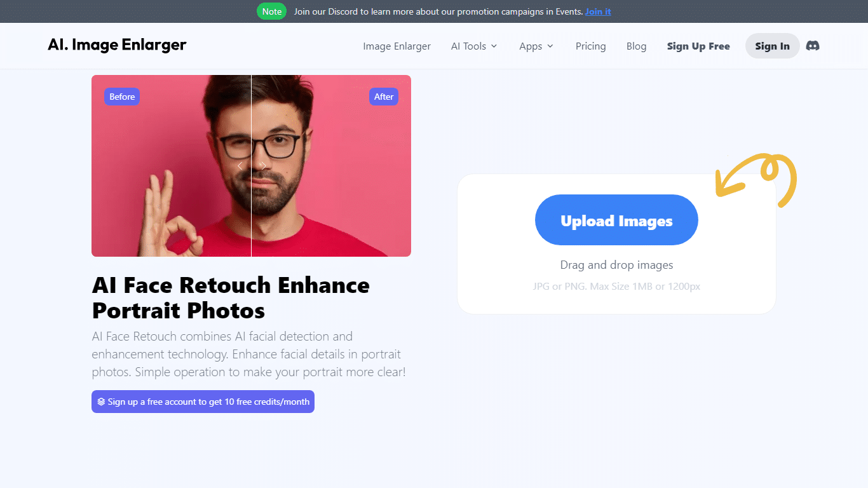
Task: Click the After label on the photo
Action: click(384, 97)
